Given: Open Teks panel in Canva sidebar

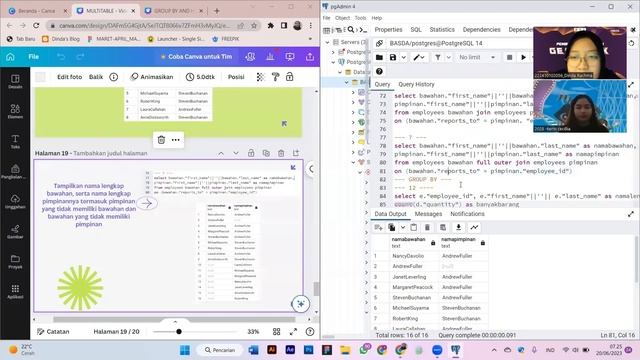Looking at the screenshot, I should click(15, 141).
